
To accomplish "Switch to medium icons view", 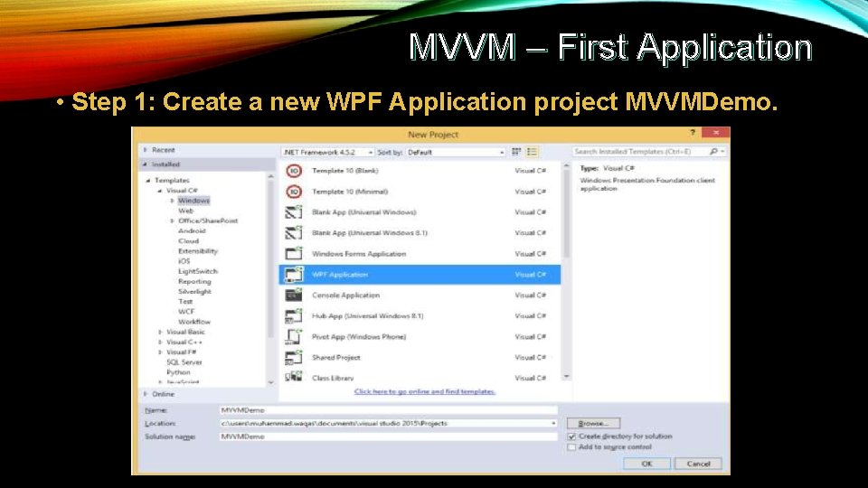I will (x=516, y=152).
